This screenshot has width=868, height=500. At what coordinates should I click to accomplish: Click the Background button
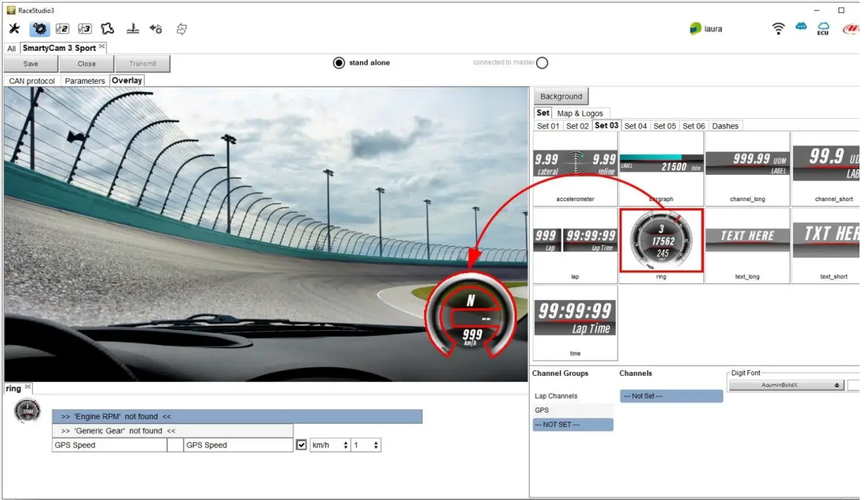pos(560,96)
